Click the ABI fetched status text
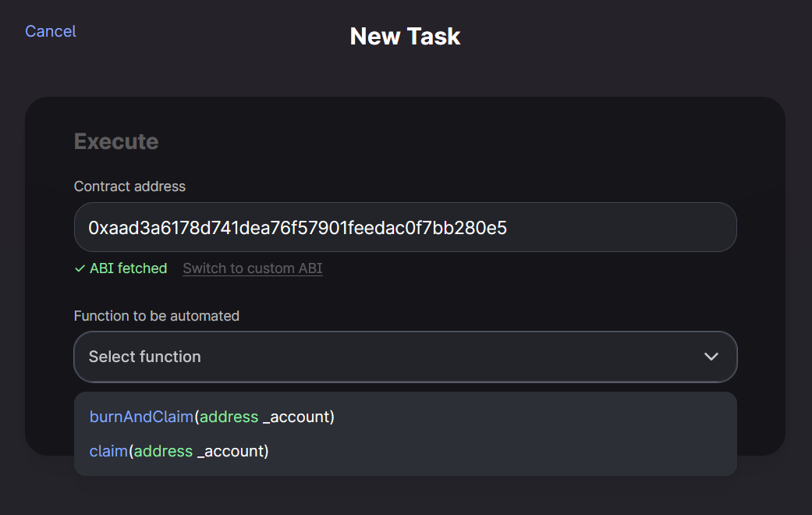Viewport: 812px width, 515px height. pos(128,268)
